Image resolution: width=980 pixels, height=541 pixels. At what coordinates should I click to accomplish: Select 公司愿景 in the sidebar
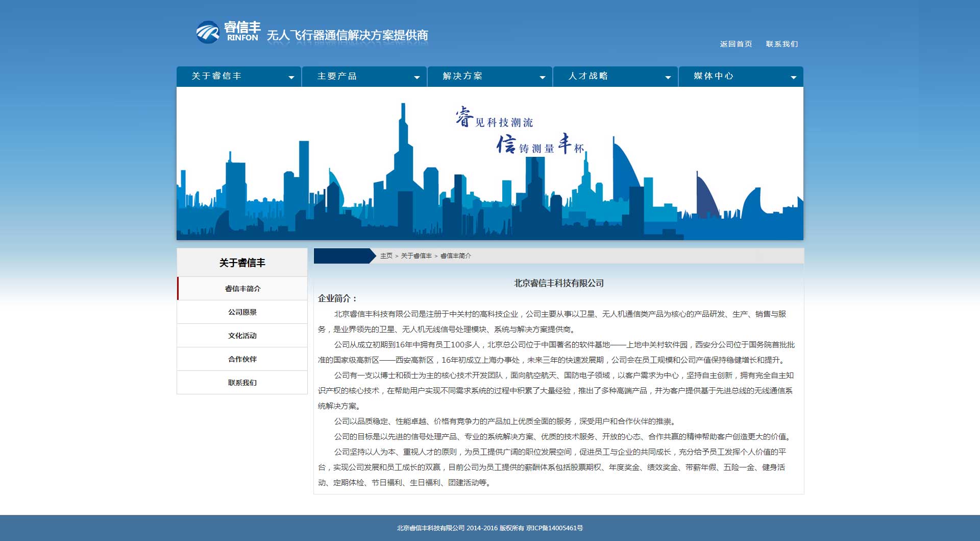[242, 312]
